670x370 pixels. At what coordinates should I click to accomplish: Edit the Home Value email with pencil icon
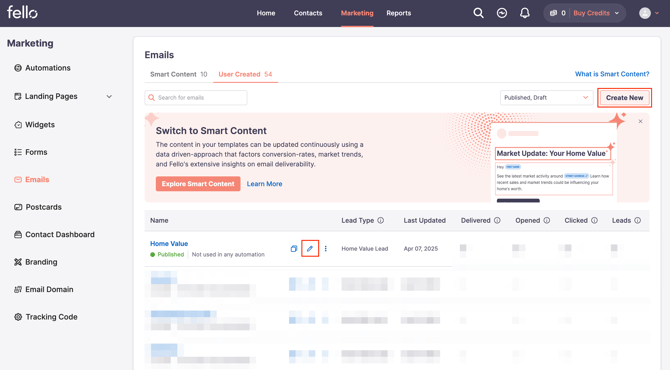[310, 249]
